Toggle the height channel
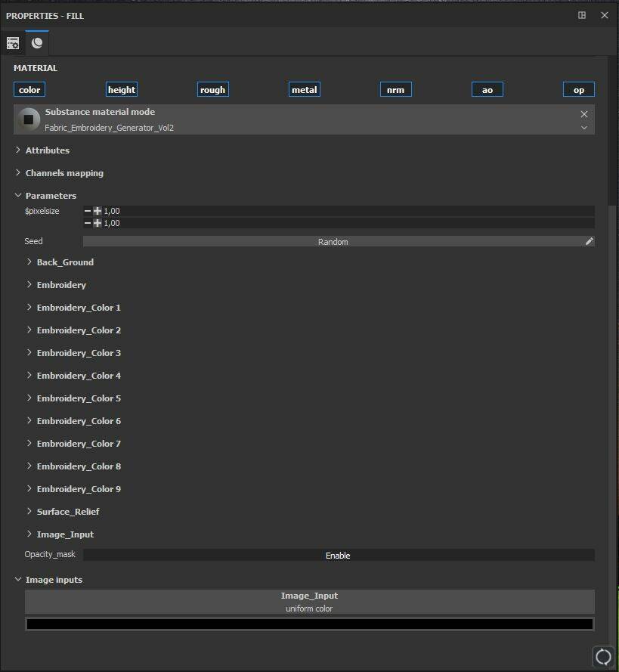619x672 pixels. (x=122, y=89)
